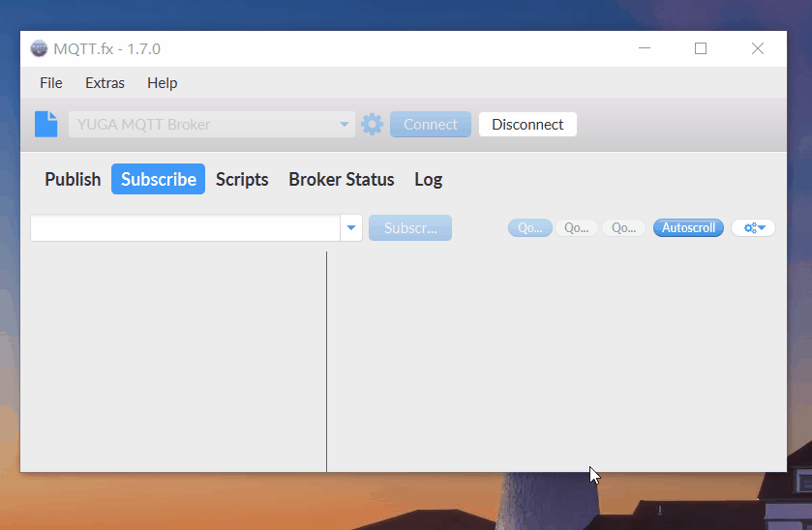The image size is (812, 530).
Task: Maximize the MQTT.fx window
Action: pos(701,48)
